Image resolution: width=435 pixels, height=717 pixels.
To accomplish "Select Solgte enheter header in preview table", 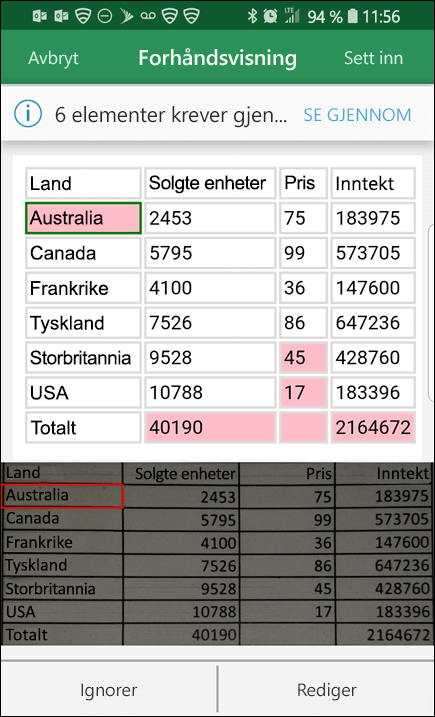I will [210, 183].
